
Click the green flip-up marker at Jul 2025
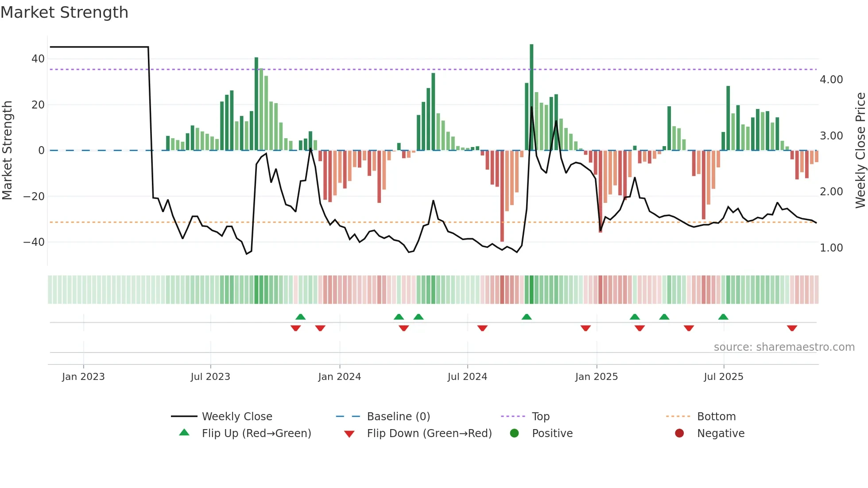(723, 317)
